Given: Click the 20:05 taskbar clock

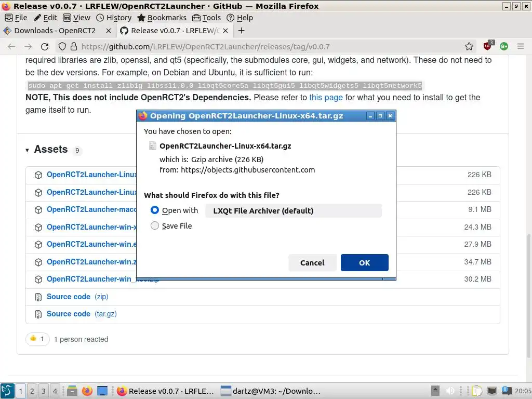Looking at the screenshot, I should click(523, 391).
